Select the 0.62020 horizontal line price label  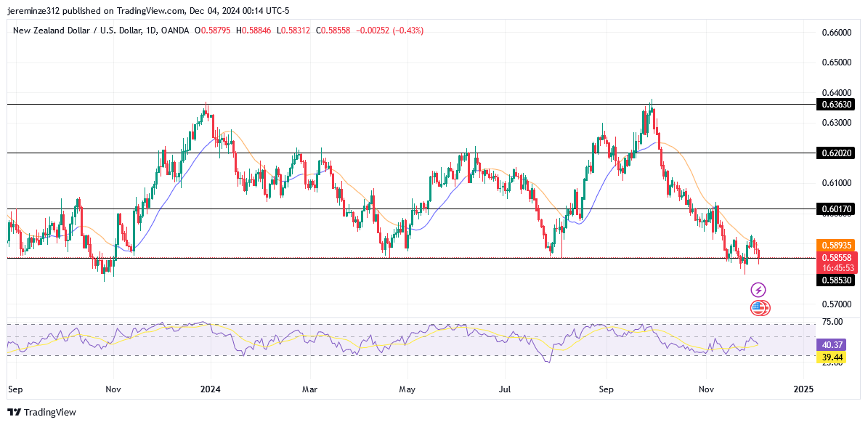[835, 153]
